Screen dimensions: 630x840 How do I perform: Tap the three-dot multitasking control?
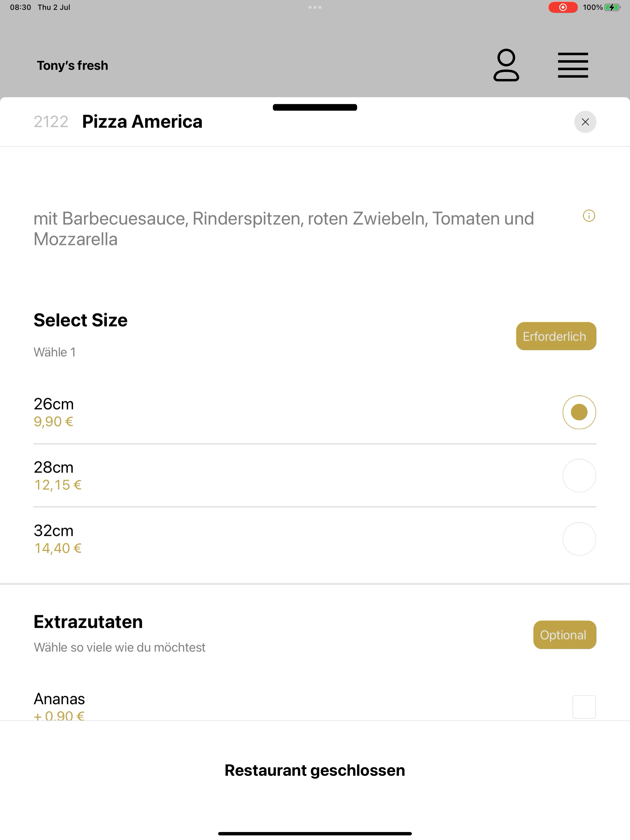(x=315, y=7)
